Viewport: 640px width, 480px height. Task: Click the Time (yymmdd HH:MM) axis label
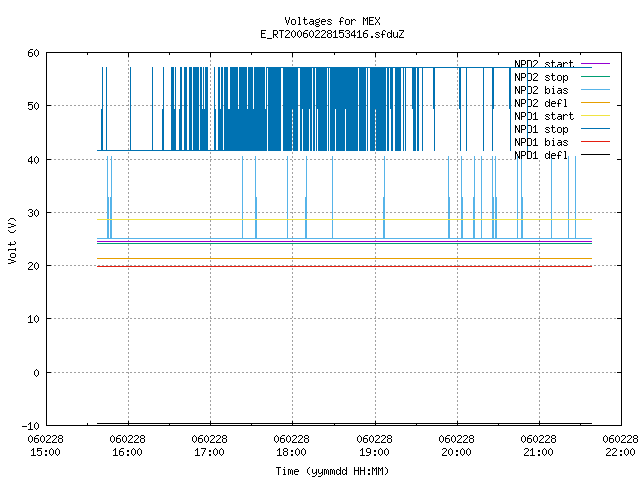pos(332,471)
